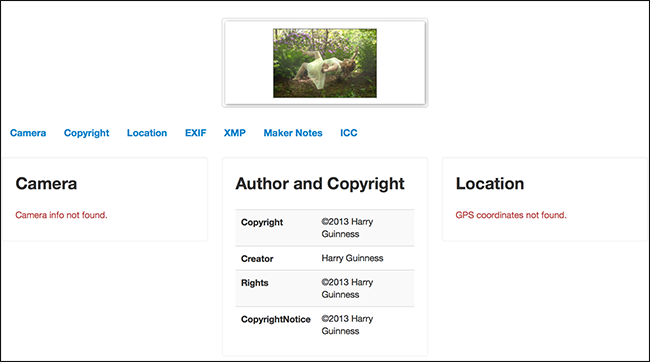Go to the Location nav link
Image resolution: width=650 pixels, height=362 pixels.
pyautogui.click(x=147, y=133)
